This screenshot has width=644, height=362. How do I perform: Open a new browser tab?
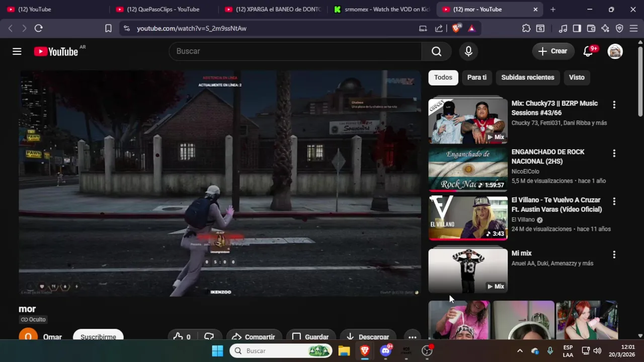553,9
